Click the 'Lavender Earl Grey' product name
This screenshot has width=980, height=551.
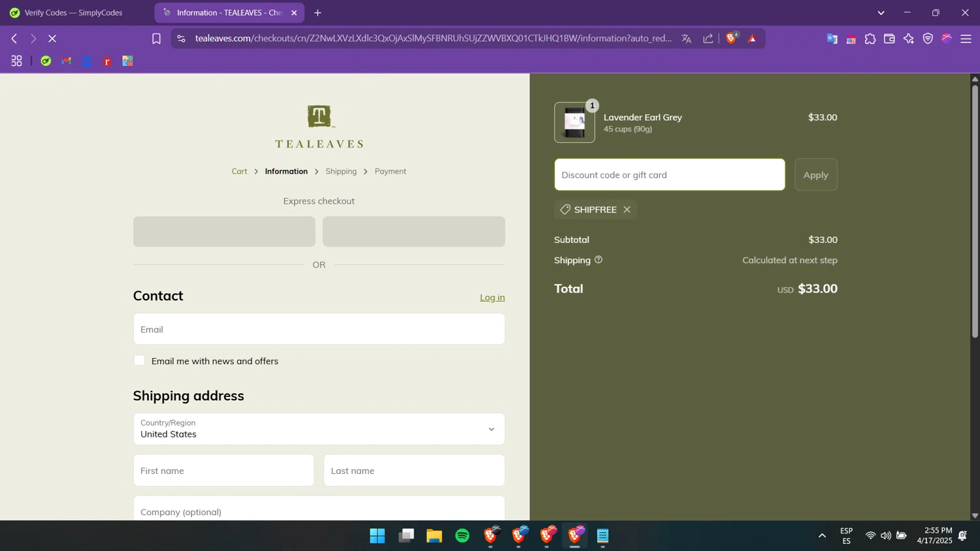[643, 118]
